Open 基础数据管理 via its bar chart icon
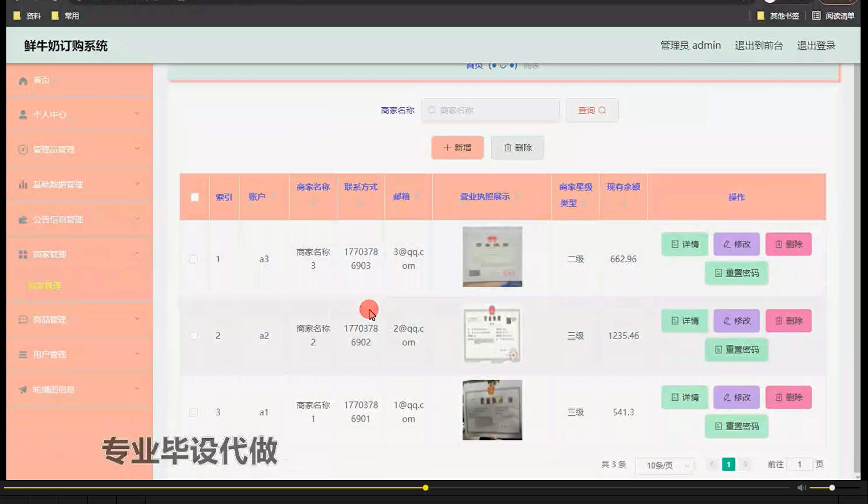Image resolution: width=868 pixels, height=504 pixels. pyautogui.click(x=22, y=184)
